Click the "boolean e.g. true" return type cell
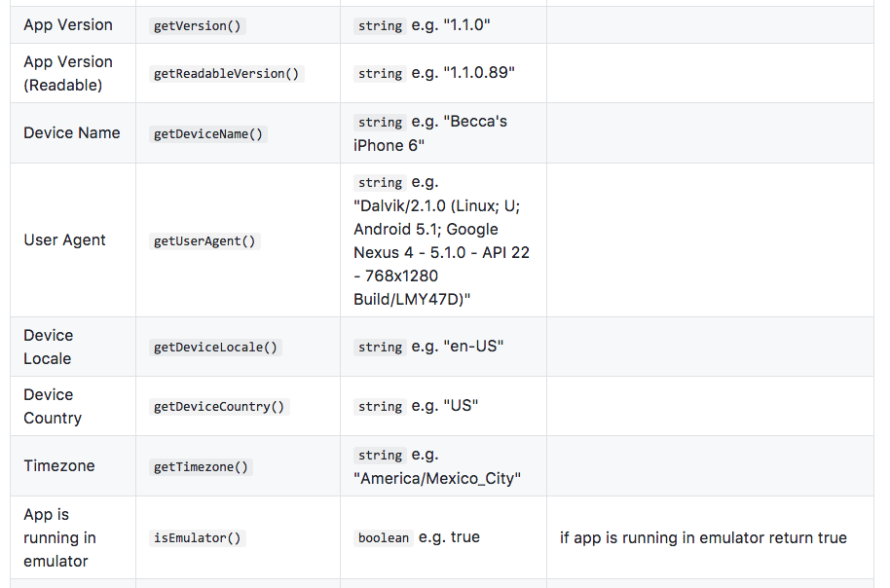The image size is (890, 588). [x=419, y=537]
